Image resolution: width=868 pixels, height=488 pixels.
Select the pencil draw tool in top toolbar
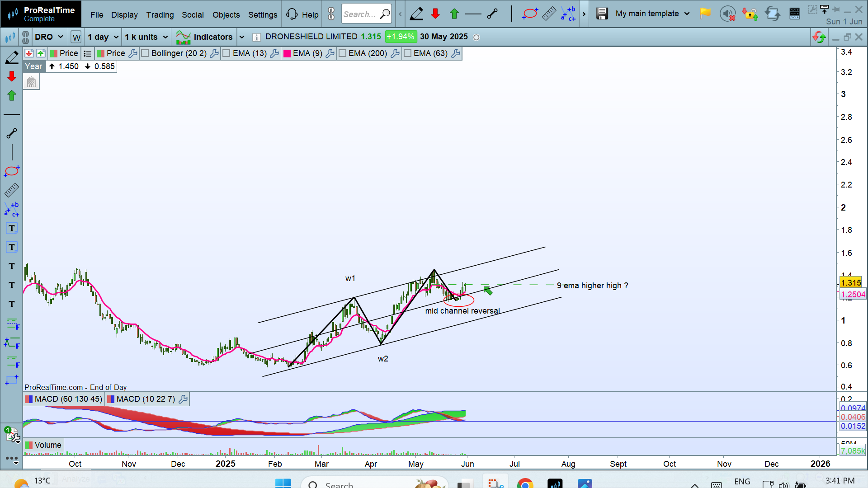tap(416, 14)
